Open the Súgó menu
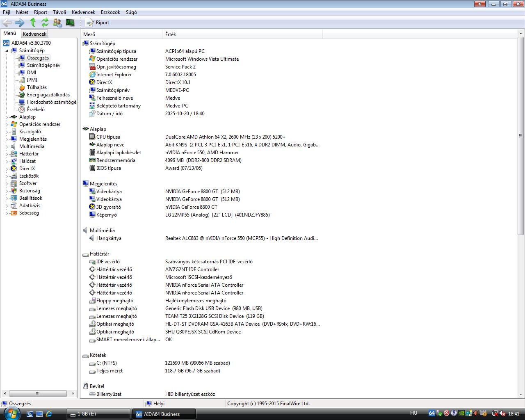The height and width of the screenshot is (420, 525). pyautogui.click(x=131, y=12)
